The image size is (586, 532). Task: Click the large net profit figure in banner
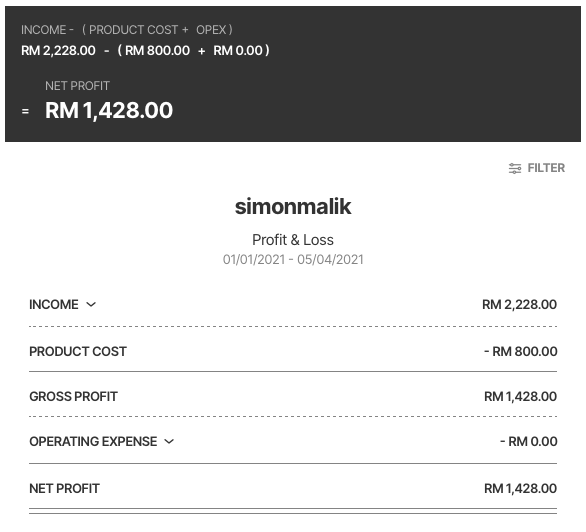pyautogui.click(x=109, y=111)
